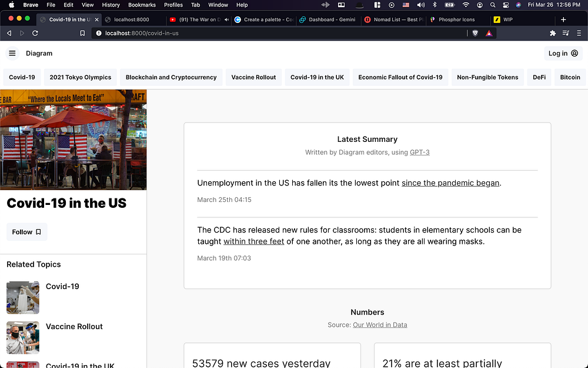Open the Vaccine Rollout related topic thumbnail
The image size is (588, 368).
(23, 337)
